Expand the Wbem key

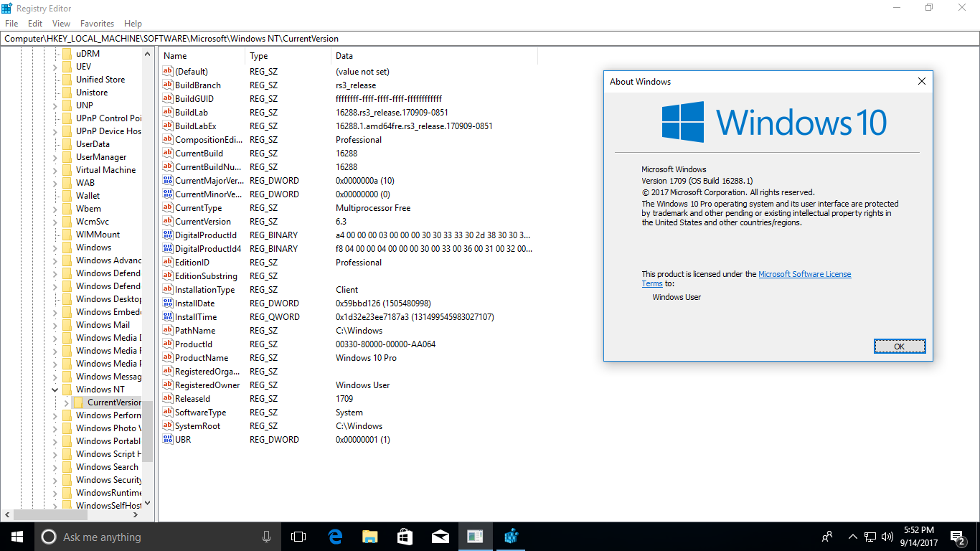(x=55, y=209)
